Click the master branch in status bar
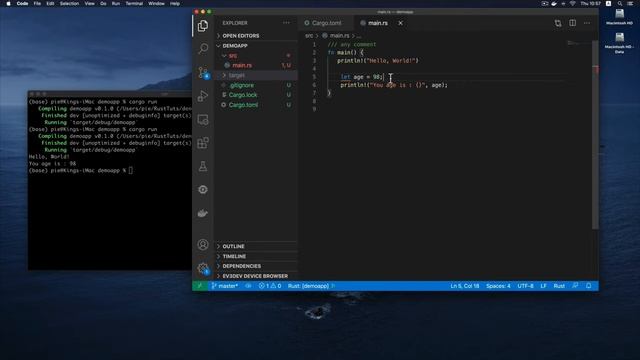Screen dimensions: 640x360 point(225,286)
